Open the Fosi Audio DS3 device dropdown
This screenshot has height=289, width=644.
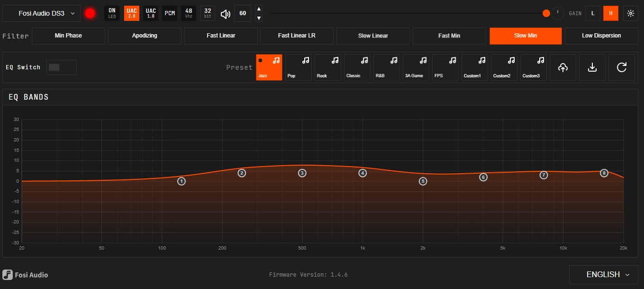click(41, 13)
